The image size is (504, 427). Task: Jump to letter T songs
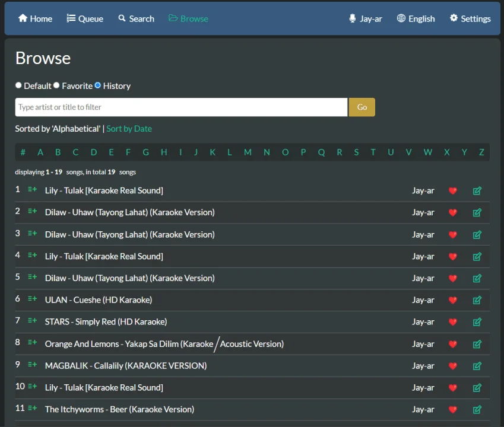(373, 152)
